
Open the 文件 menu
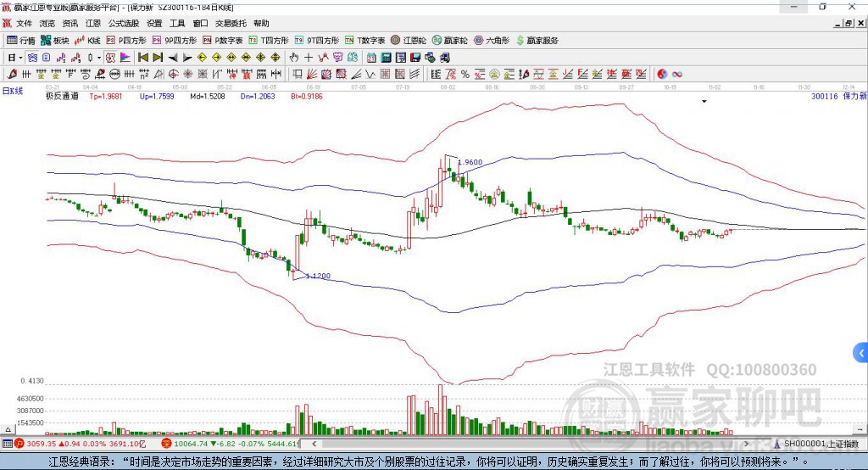(24, 23)
